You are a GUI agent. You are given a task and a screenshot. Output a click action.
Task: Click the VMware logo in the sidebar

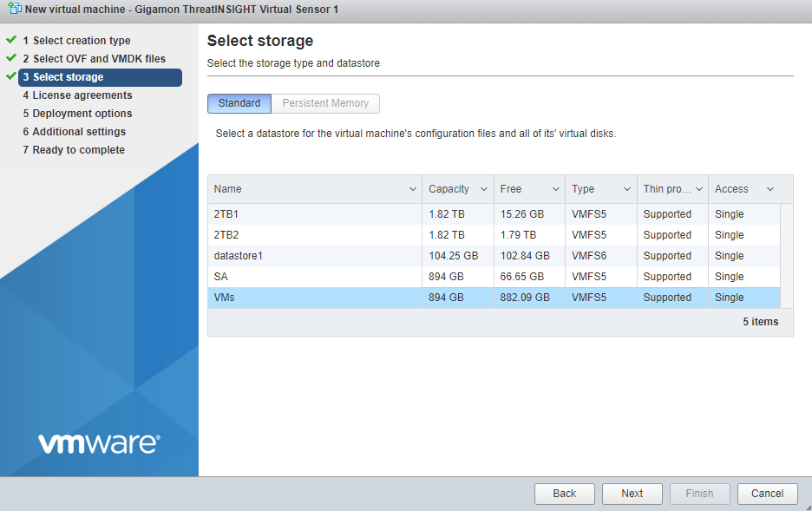98,442
